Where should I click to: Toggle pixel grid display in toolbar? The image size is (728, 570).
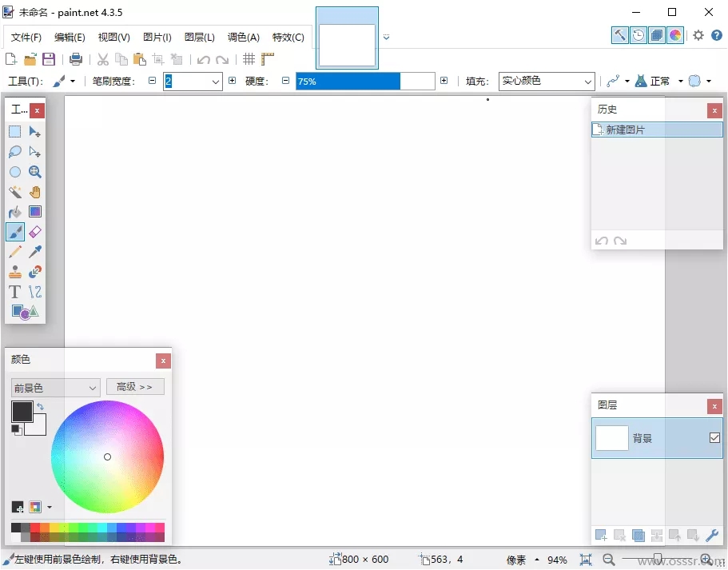(x=249, y=59)
